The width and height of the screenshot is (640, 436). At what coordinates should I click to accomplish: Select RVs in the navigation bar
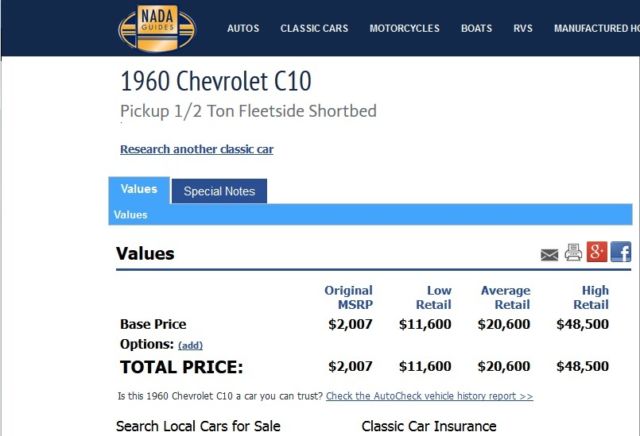[523, 29]
